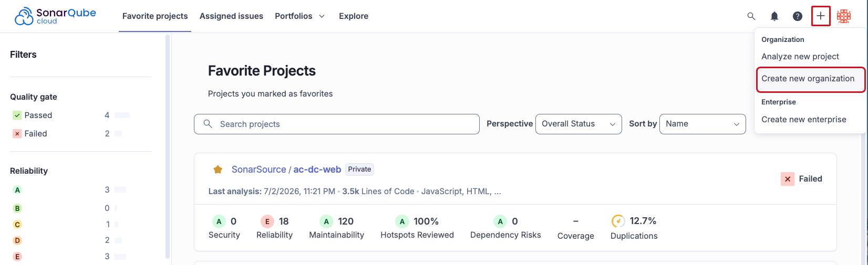Viewport: 868px width, 265px height.
Task: Click the Reliability E rating badge on ac-dc-web
Action: (267, 221)
